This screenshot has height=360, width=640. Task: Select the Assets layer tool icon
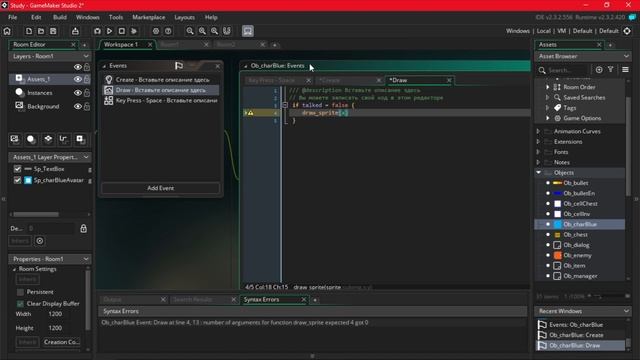click(x=14, y=139)
